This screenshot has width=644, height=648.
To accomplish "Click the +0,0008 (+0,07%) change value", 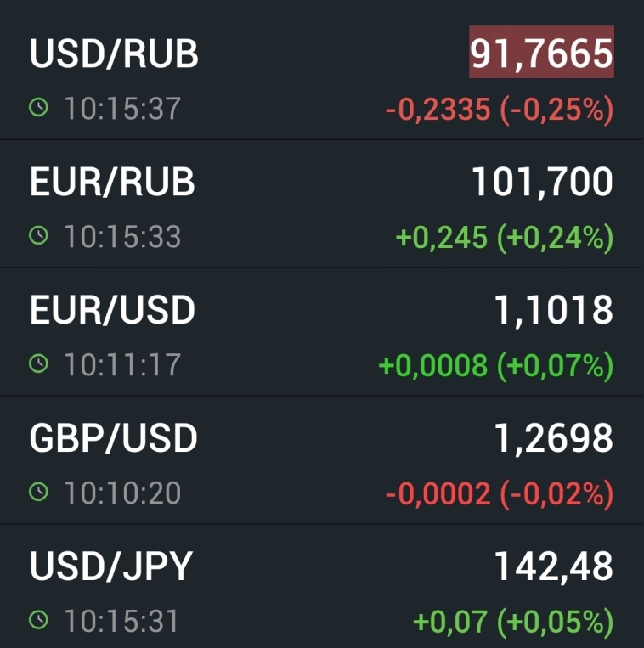I will [x=495, y=366].
